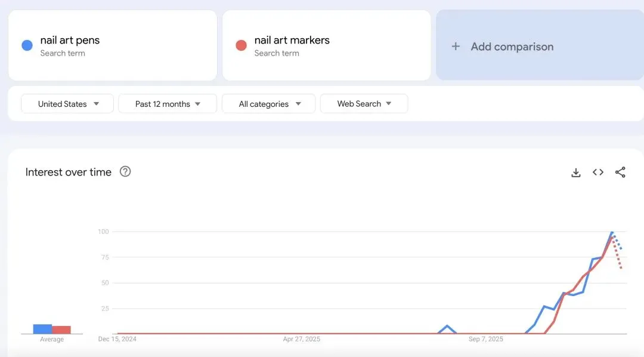Click the blue Average bar for nail art pens
This screenshot has width=644, height=357.
(42, 328)
